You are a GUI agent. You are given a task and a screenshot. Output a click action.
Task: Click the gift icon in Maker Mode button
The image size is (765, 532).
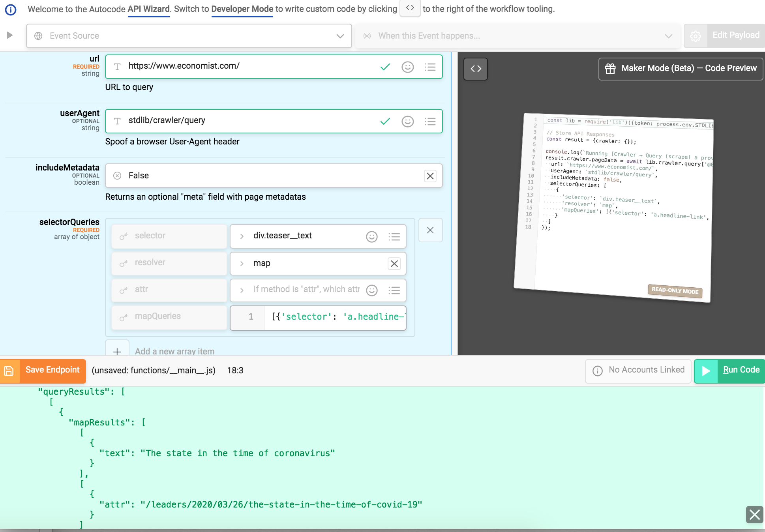pos(610,69)
